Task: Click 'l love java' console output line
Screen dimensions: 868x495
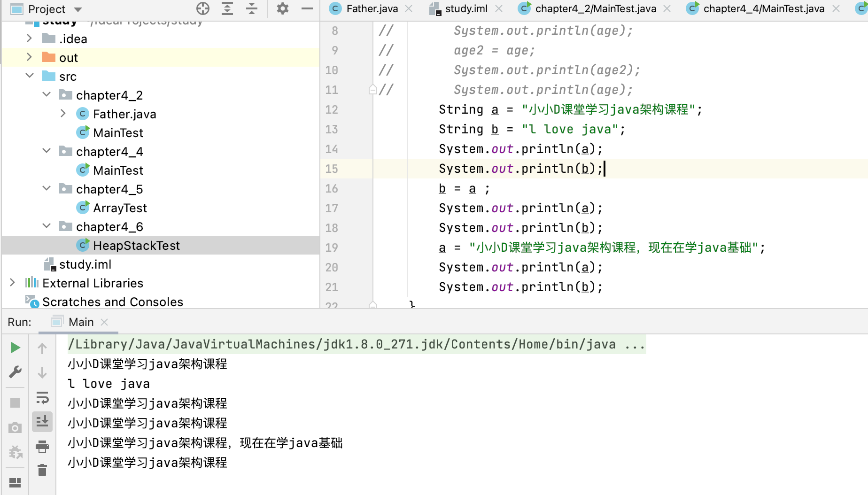Action: tap(109, 384)
